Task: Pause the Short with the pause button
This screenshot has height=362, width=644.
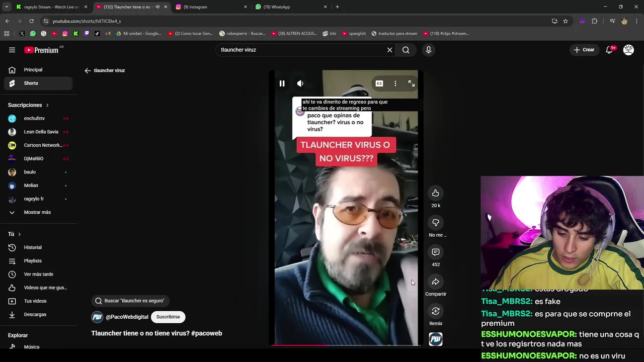Action: coord(282,83)
